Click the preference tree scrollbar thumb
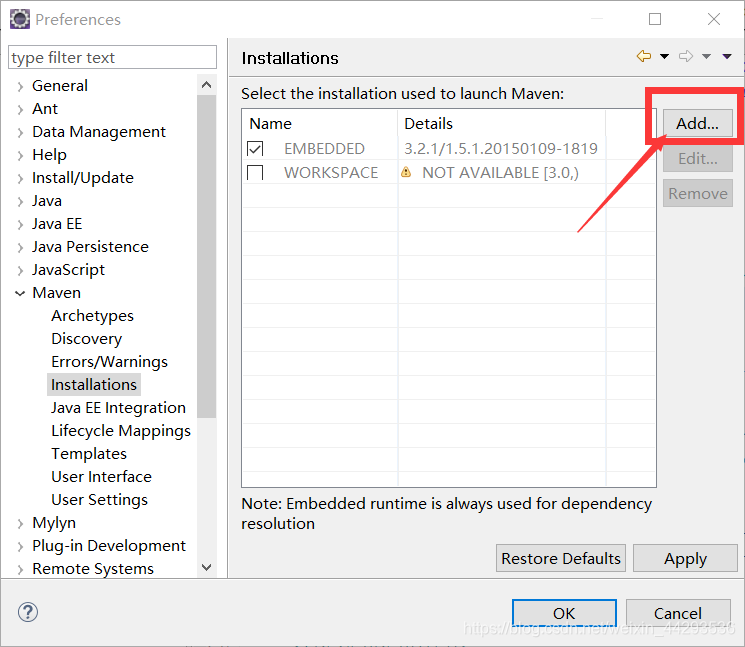Image resolution: width=745 pixels, height=647 pixels. [206, 257]
